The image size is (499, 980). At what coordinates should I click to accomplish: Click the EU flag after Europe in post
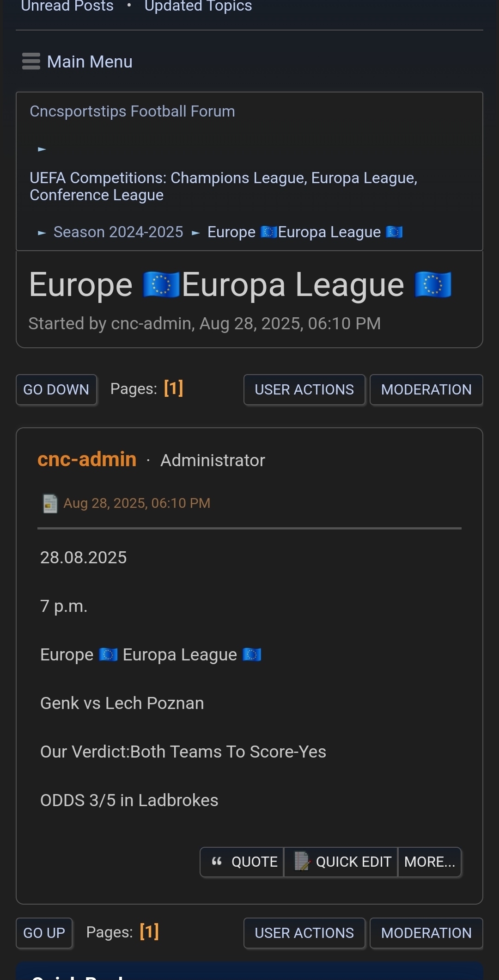click(x=108, y=655)
